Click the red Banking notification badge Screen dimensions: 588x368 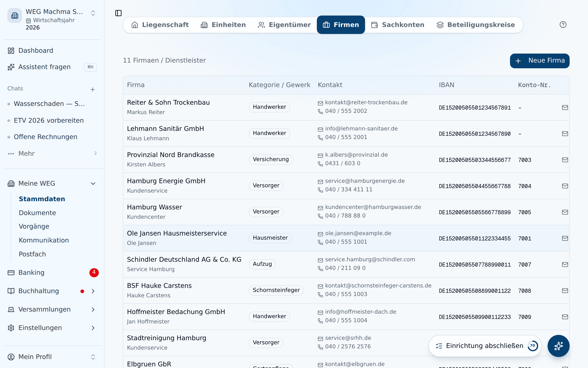coord(94,273)
